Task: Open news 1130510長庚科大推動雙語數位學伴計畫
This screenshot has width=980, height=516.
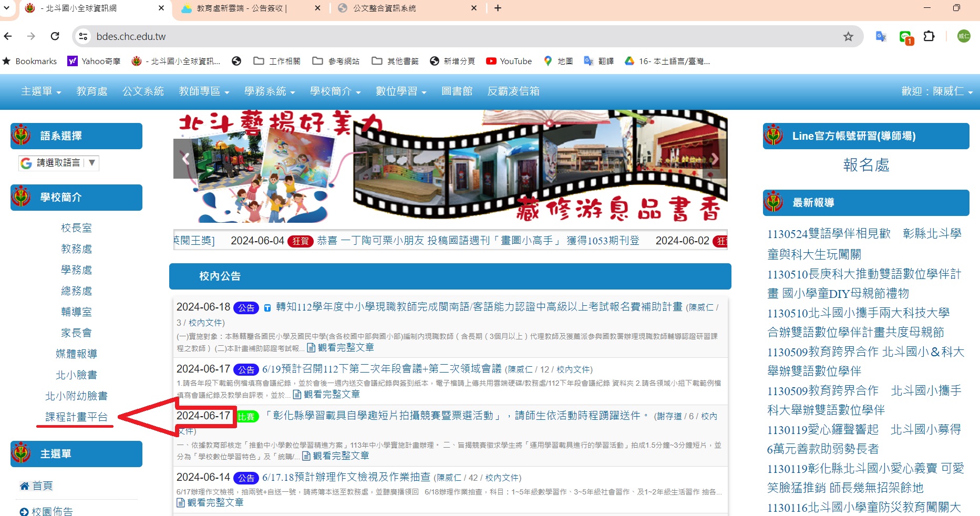Action: pos(864,283)
